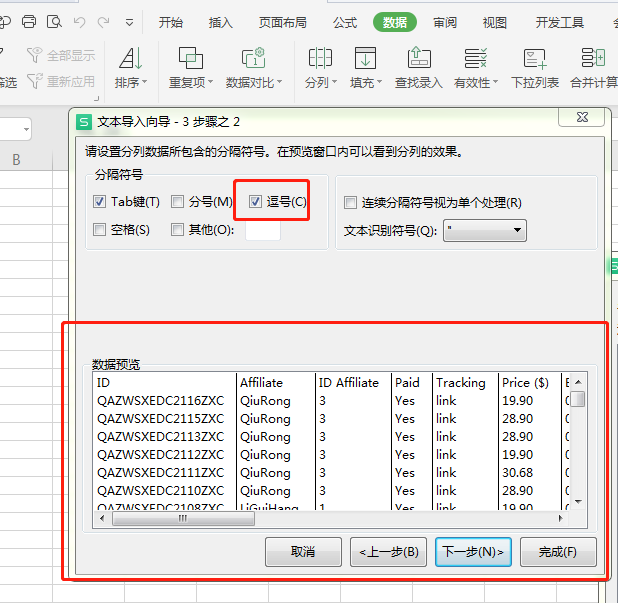Expand the 分列 dropdown arrow
Image resolution: width=618 pixels, height=603 pixels.
click(334, 82)
